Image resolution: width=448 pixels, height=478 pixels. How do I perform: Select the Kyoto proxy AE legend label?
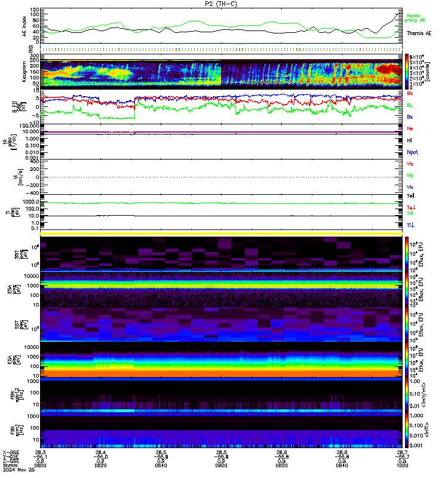(x=415, y=18)
